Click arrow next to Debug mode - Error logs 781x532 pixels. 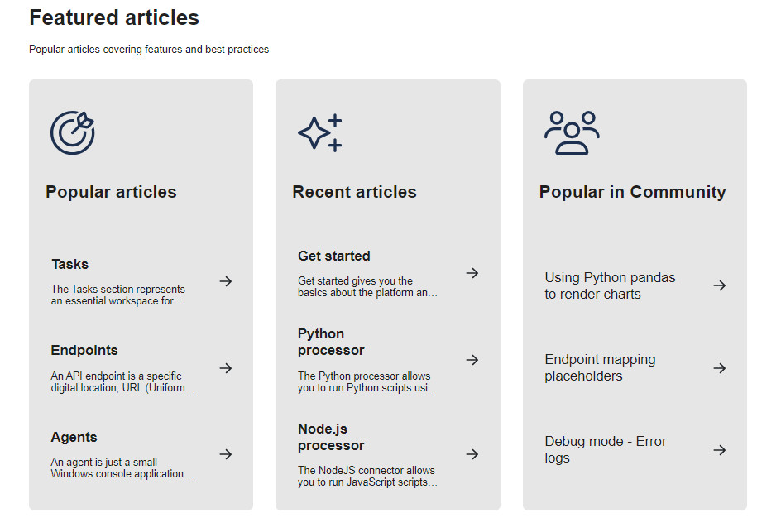[720, 450]
